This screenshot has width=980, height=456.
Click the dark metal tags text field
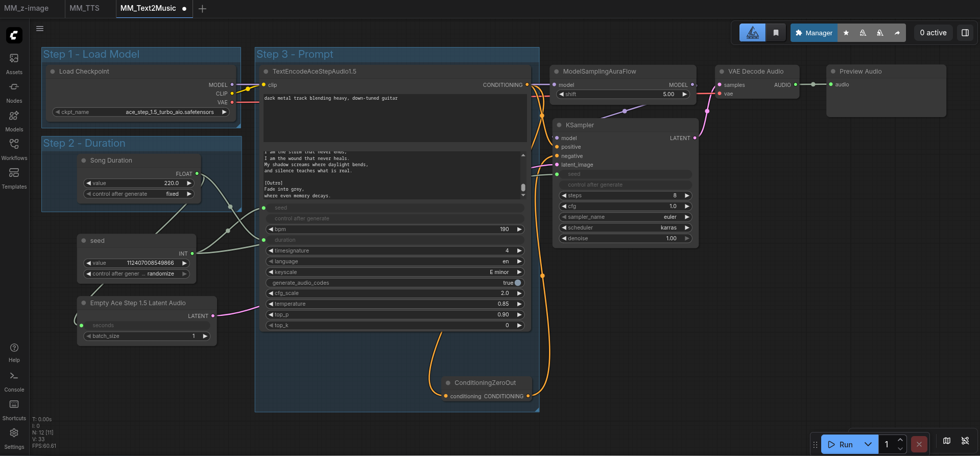click(x=394, y=118)
